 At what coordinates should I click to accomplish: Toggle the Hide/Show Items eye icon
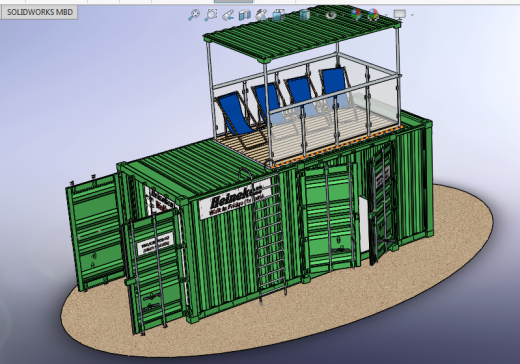(x=331, y=15)
